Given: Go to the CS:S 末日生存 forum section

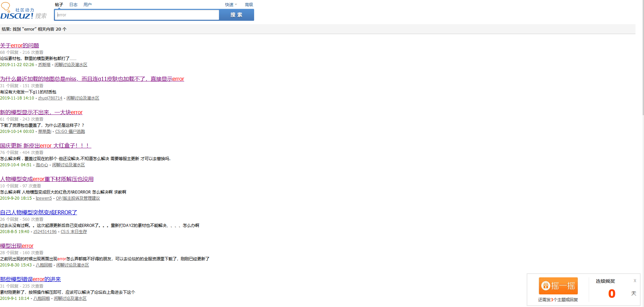Looking at the screenshot, I should pyautogui.click(x=74, y=232).
